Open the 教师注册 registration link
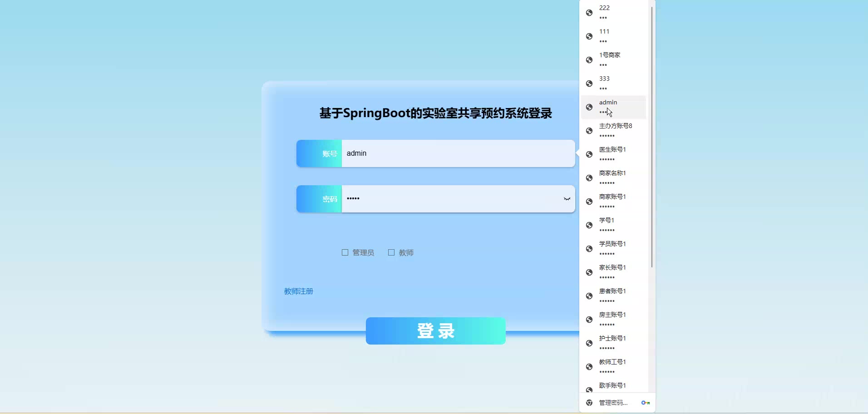This screenshot has height=414, width=868. [x=299, y=291]
